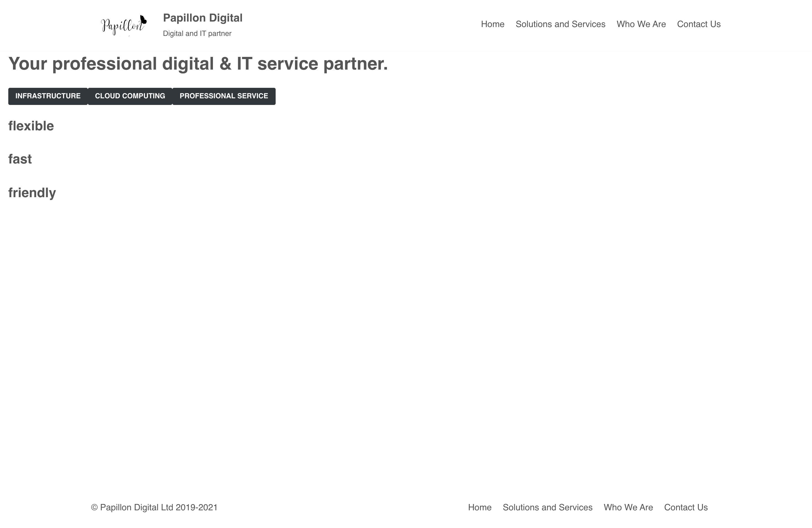Image resolution: width=812 pixels, height=528 pixels.
Task: Open Solutions and Services from the footer
Action: pyautogui.click(x=547, y=507)
